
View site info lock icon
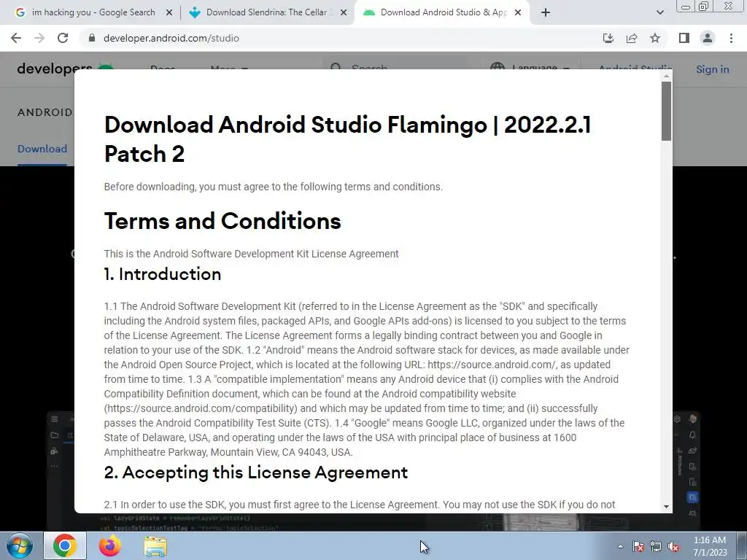coord(92,38)
